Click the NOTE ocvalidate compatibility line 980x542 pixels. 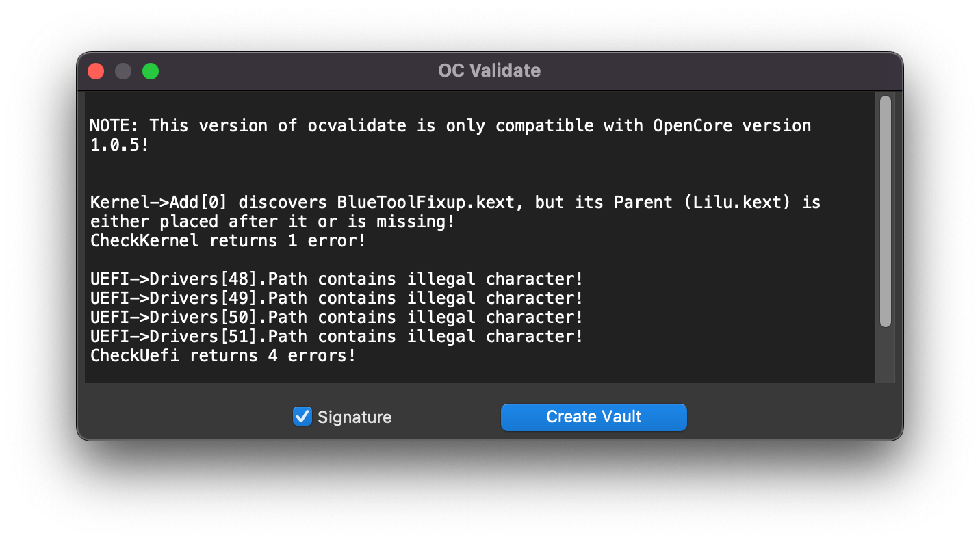(450, 126)
